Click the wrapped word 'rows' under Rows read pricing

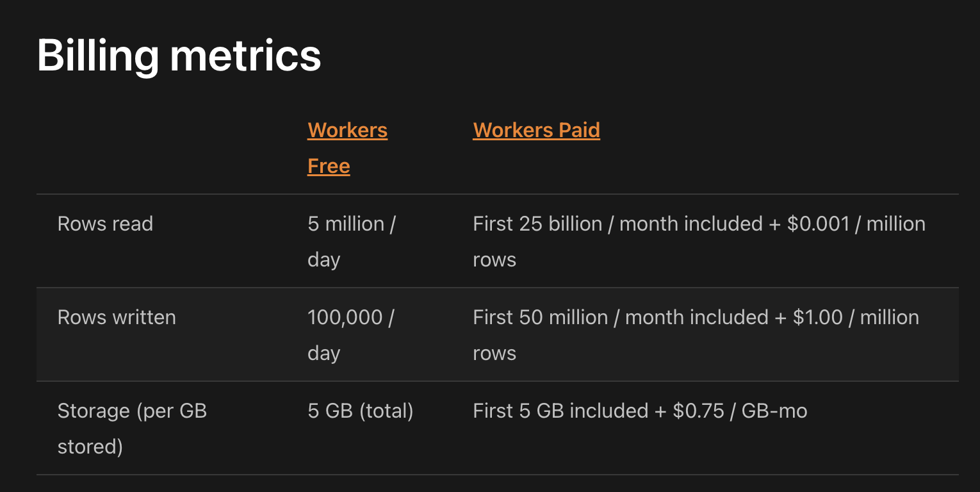tap(494, 260)
